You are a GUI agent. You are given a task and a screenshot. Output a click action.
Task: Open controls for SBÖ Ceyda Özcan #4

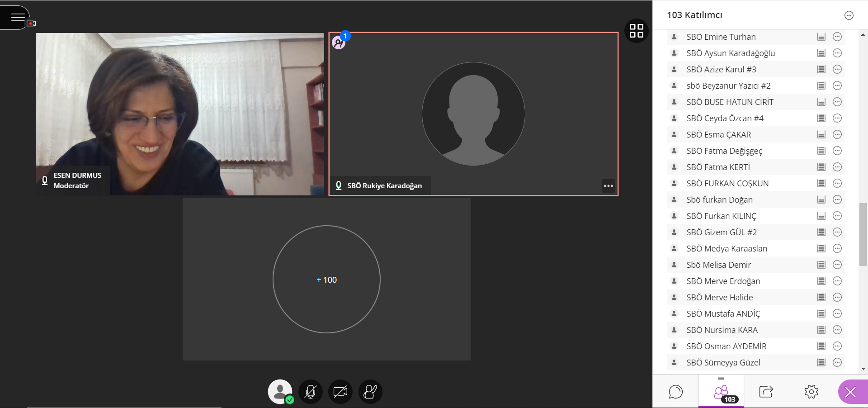point(837,118)
